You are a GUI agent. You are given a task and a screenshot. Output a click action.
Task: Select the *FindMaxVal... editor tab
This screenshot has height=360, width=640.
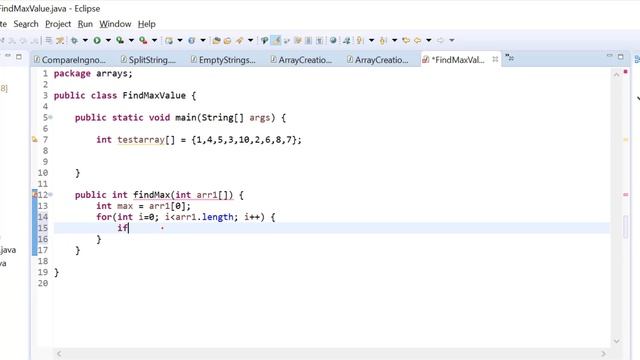[458, 60]
